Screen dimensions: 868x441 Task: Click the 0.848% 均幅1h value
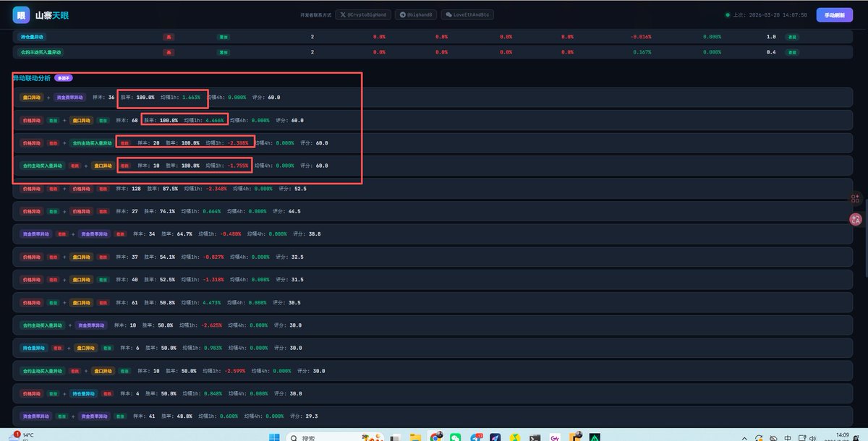tap(213, 393)
